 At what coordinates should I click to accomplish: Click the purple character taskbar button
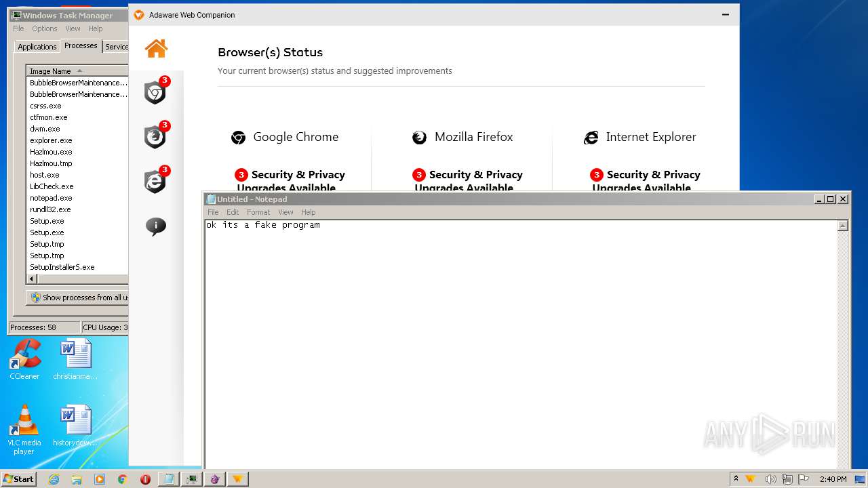point(215,479)
